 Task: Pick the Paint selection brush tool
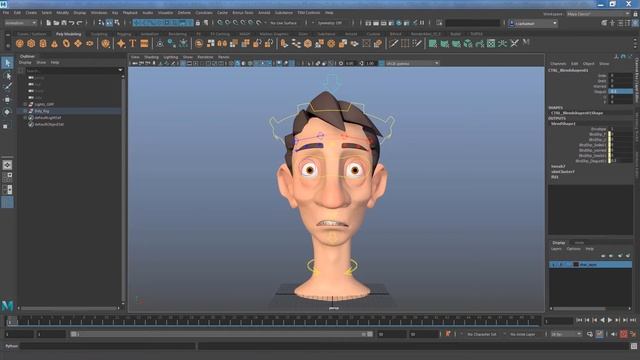coord(7,87)
